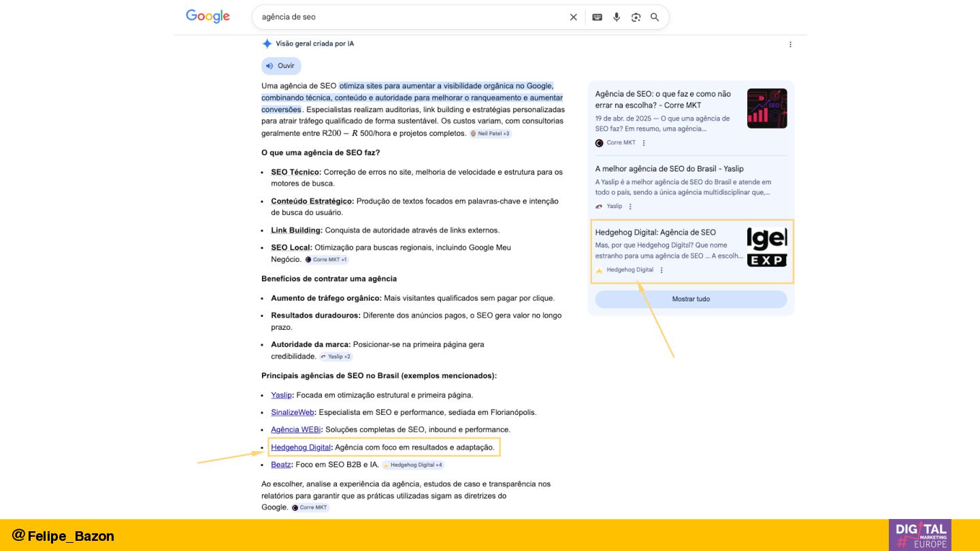The height and width of the screenshot is (551, 980).
Task: Open the Google logo homepage
Action: pyautogui.click(x=208, y=16)
